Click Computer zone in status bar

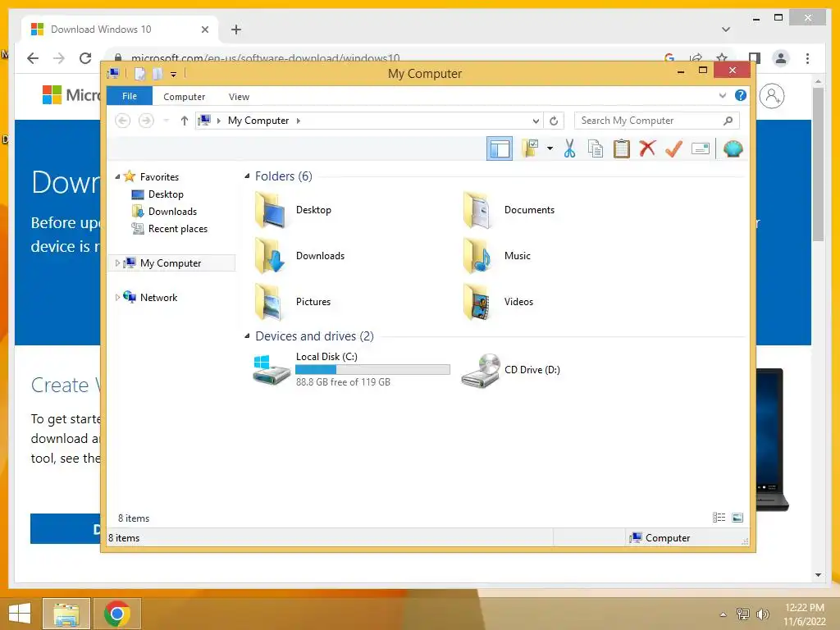[x=660, y=538]
